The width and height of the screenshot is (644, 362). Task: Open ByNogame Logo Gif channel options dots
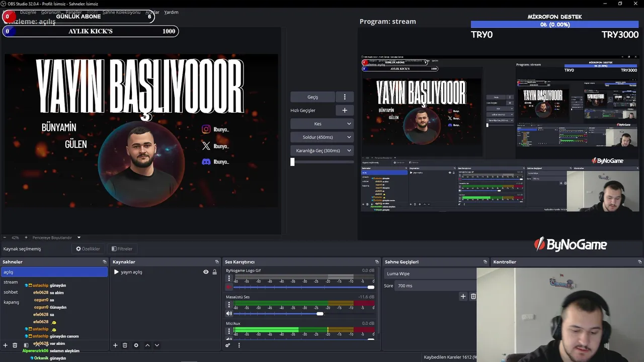pos(229,278)
